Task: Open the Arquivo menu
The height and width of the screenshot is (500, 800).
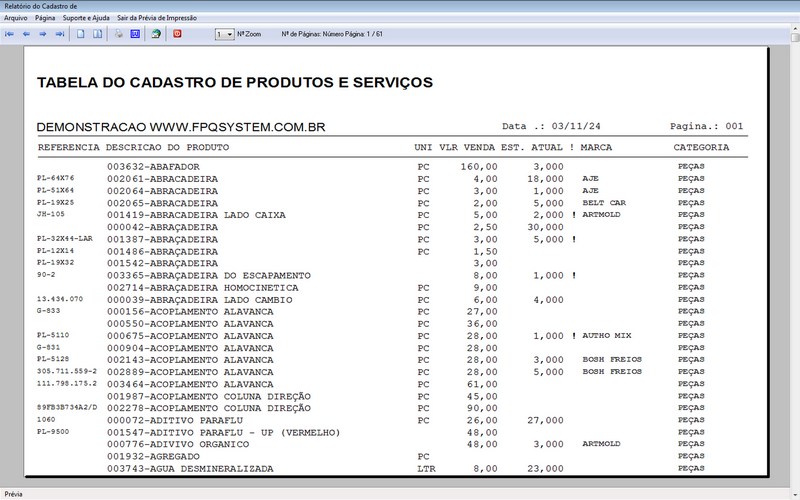Action: 16,18
